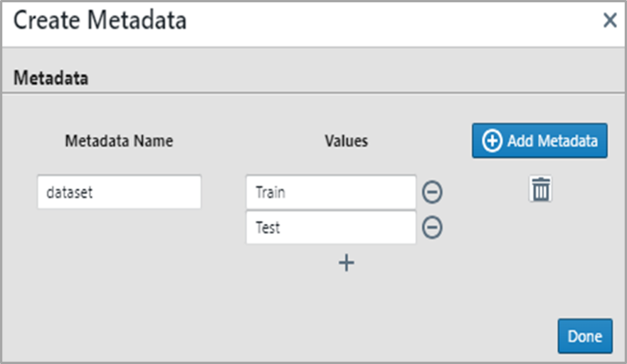Click the plus-circle icon inside Add Metadata
This screenshot has height=364, width=627.
tap(492, 141)
